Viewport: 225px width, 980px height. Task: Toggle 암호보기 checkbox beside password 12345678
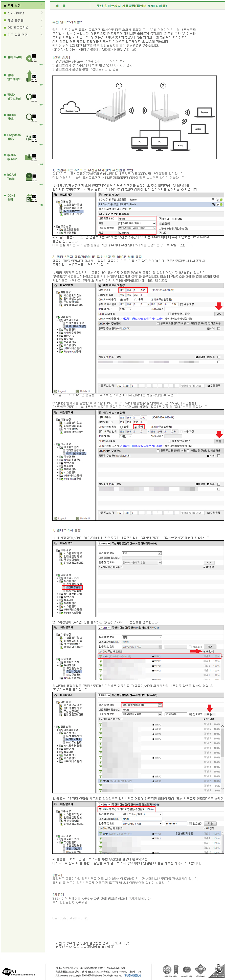[190, 714]
